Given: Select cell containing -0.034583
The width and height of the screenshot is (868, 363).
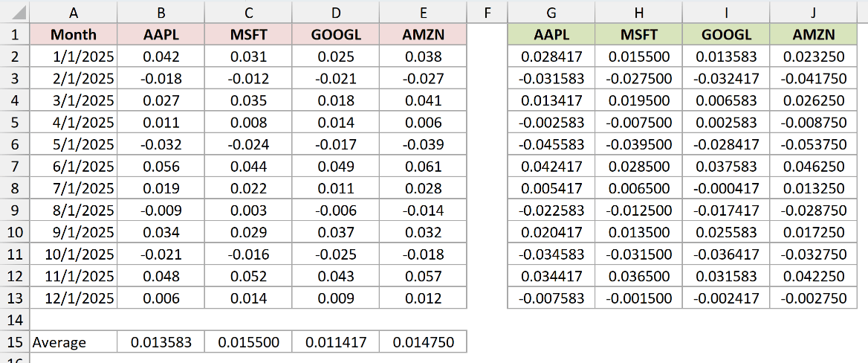Looking at the screenshot, I should (x=551, y=254).
